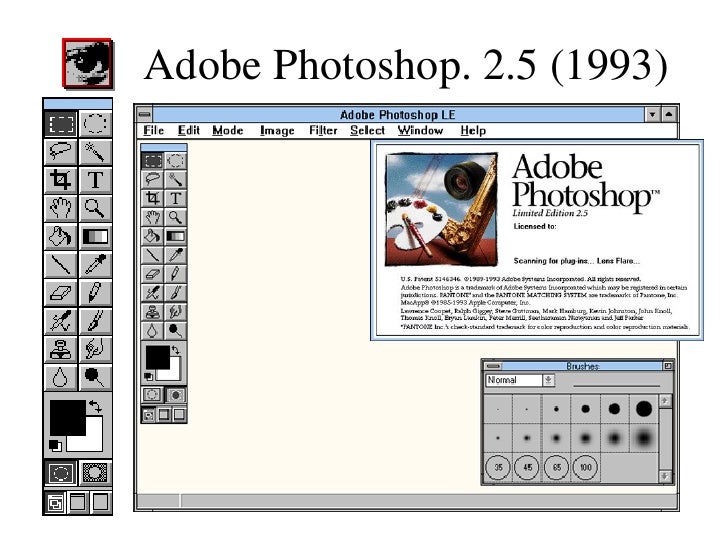
Task: Open the Window menu
Action: pyautogui.click(x=420, y=130)
